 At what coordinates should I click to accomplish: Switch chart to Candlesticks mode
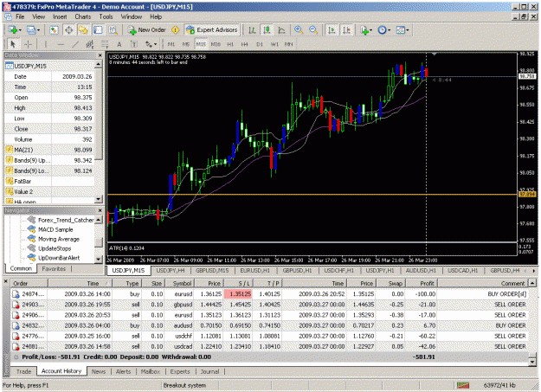(267, 30)
